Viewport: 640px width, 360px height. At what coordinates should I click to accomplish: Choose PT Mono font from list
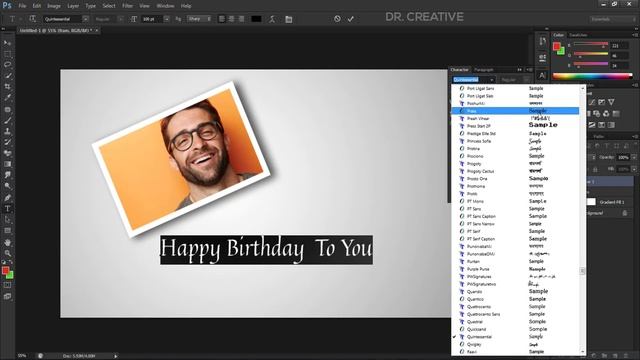515,201
